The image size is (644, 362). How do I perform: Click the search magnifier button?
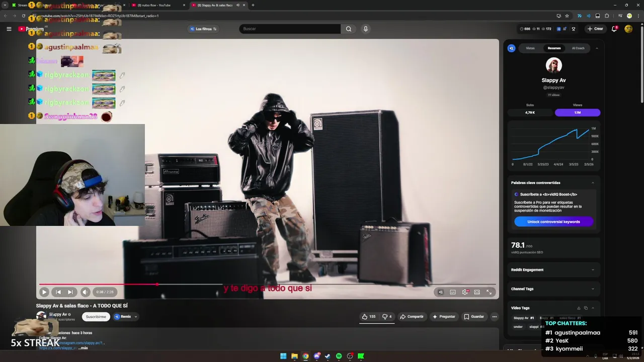pyautogui.click(x=349, y=29)
